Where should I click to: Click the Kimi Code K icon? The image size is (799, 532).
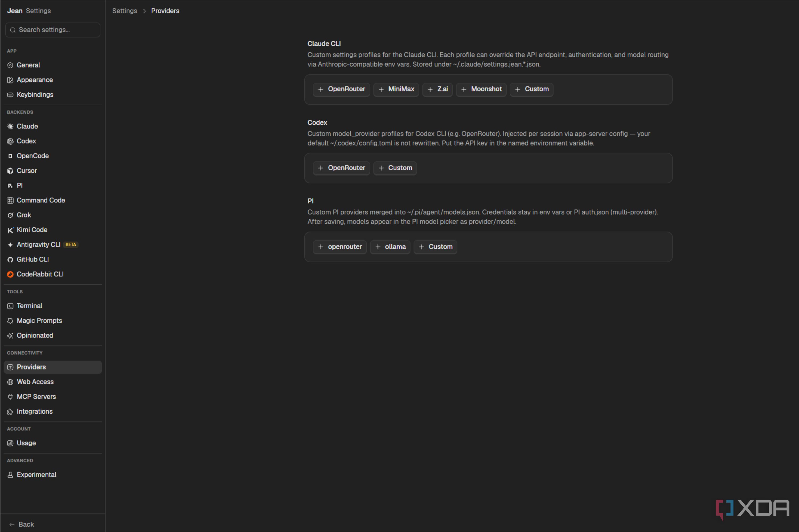coord(10,230)
